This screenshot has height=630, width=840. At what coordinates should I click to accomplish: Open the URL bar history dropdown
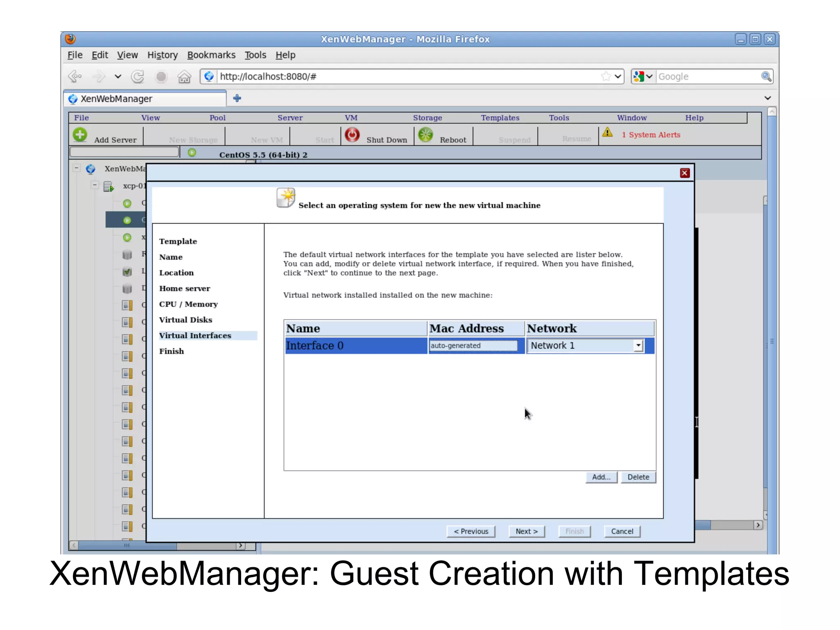(x=618, y=76)
